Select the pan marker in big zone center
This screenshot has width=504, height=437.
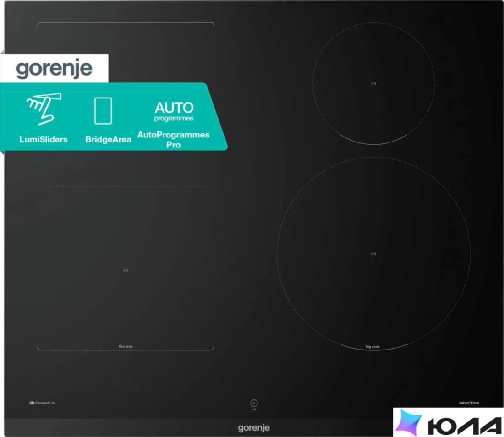pos(373,254)
